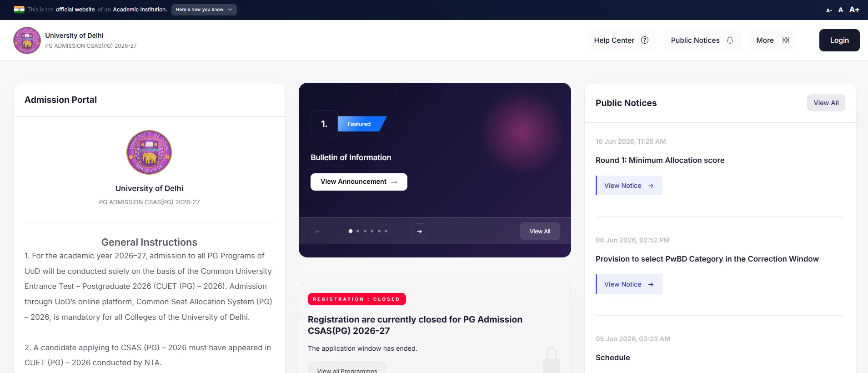Click the "Provision to select PwBD Category" notice title
Image resolution: width=868 pixels, height=373 pixels.
[x=707, y=259]
